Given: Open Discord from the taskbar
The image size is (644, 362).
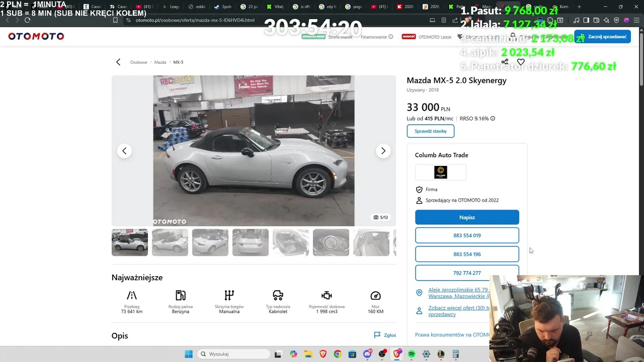Looking at the screenshot, I should click(x=367, y=354).
